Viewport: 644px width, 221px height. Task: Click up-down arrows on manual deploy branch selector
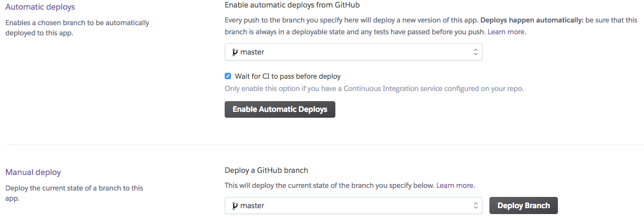pyautogui.click(x=475, y=205)
